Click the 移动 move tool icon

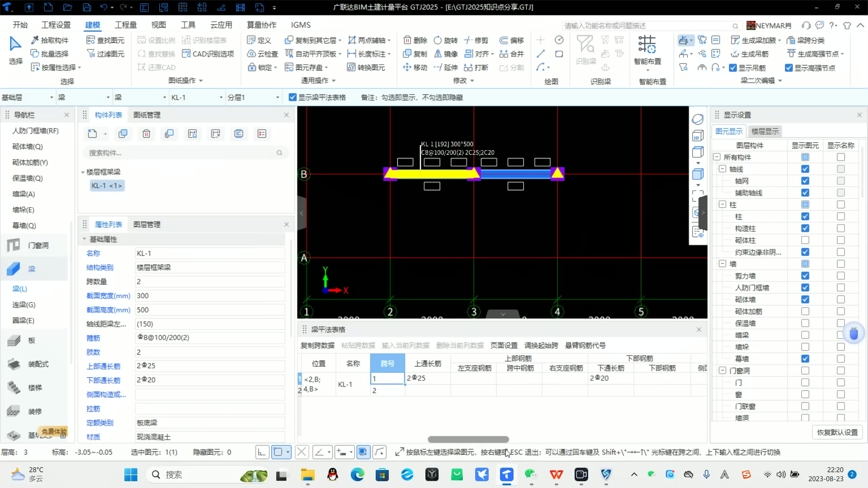407,67
